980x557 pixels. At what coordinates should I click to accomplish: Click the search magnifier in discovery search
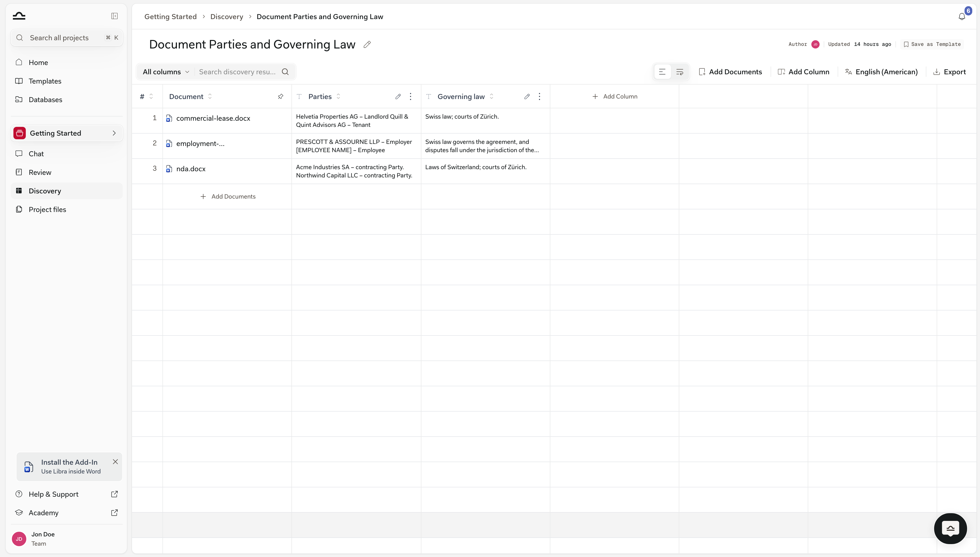coord(285,72)
